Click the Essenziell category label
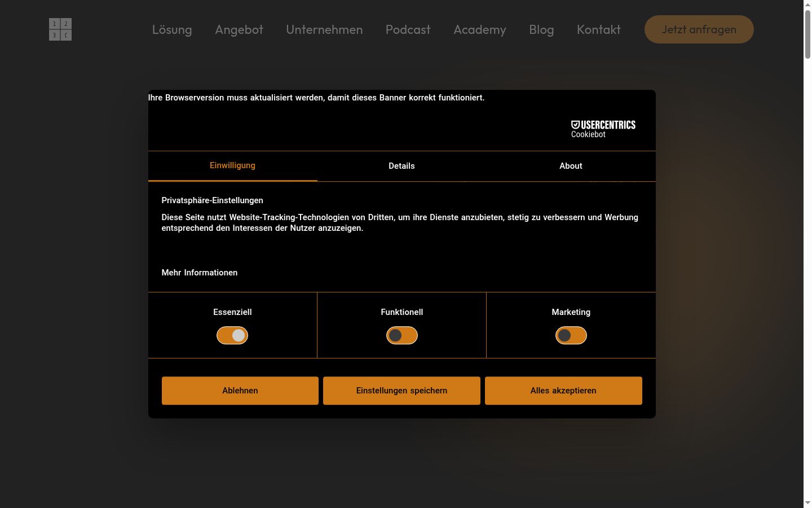 [x=232, y=312]
